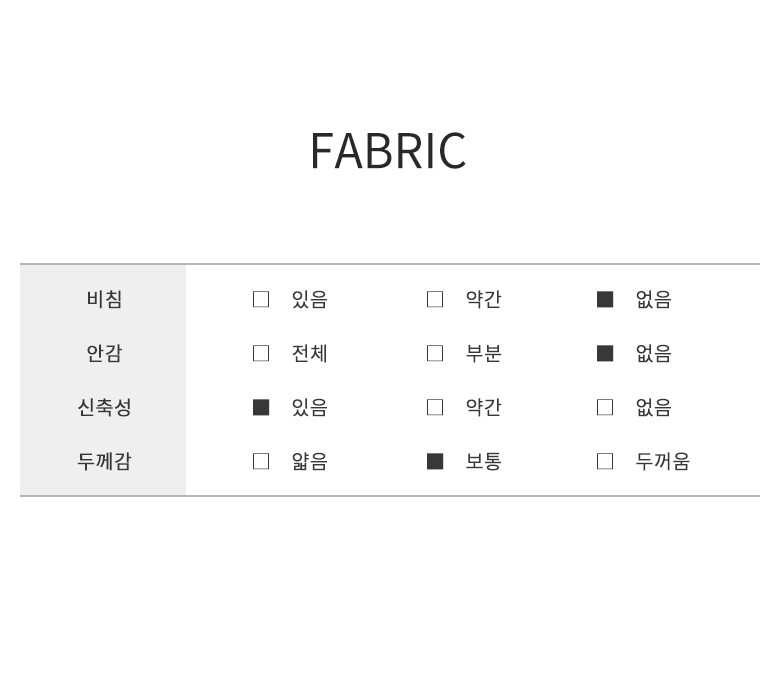780x693 pixels.
Task: Check the 두꺼움 box in 두께감 row
Action: 605,461
